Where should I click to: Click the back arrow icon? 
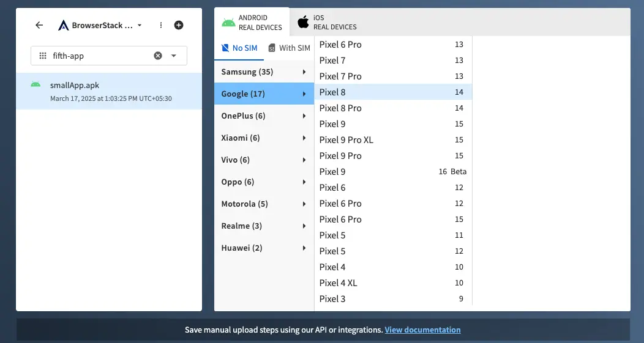pyautogui.click(x=39, y=25)
